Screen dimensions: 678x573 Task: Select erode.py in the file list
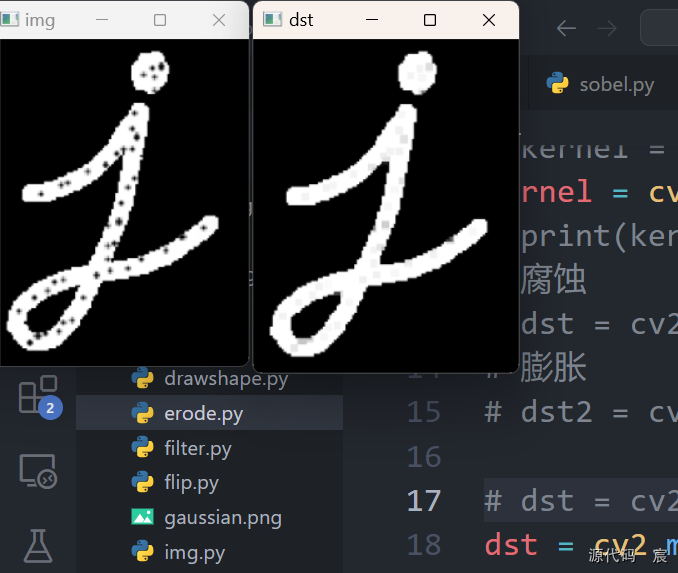[209, 413]
